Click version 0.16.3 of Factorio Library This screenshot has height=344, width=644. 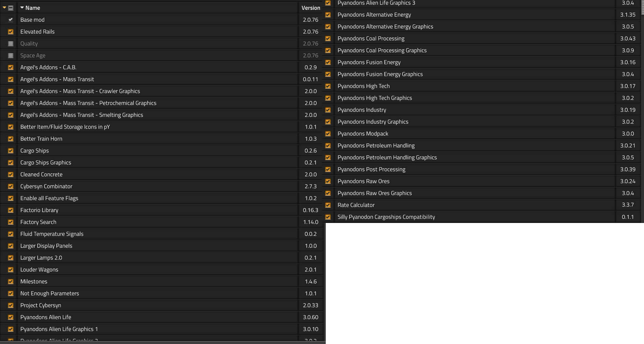click(x=310, y=210)
